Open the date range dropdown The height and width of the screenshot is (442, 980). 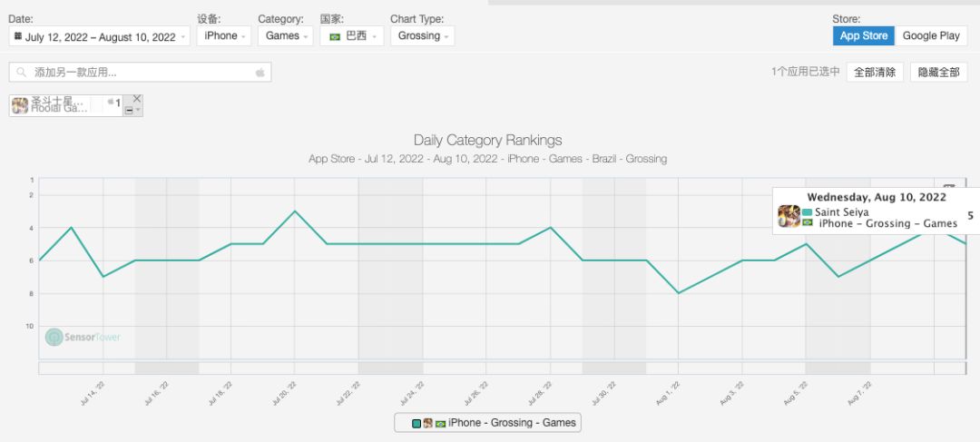click(x=100, y=36)
